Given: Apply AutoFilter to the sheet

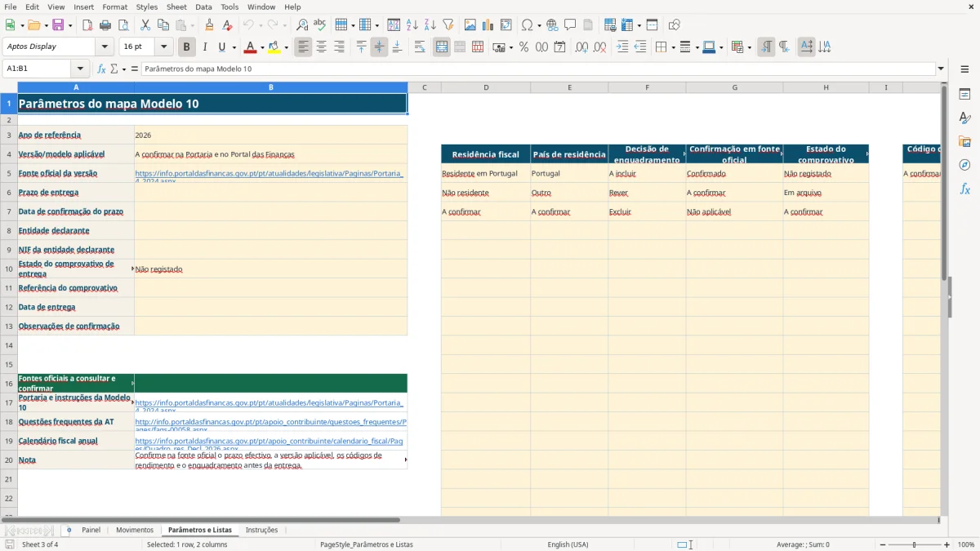Looking at the screenshot, I should [448, 25].
